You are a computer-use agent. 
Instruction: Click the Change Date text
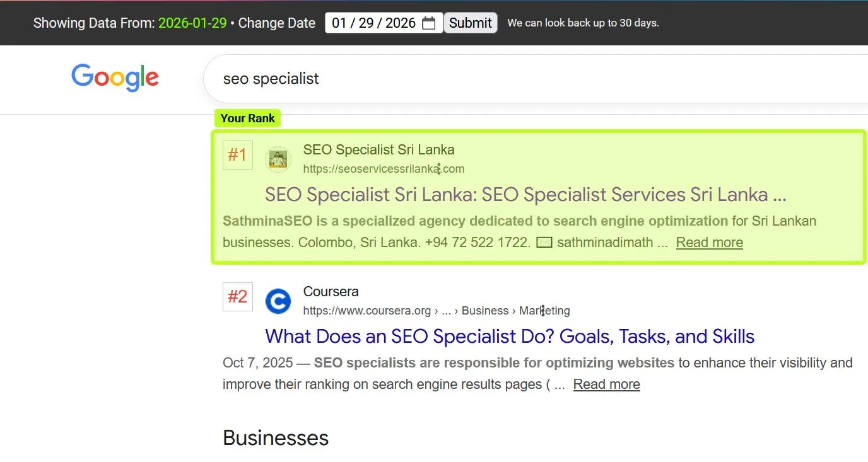click(x=276, y=23)
